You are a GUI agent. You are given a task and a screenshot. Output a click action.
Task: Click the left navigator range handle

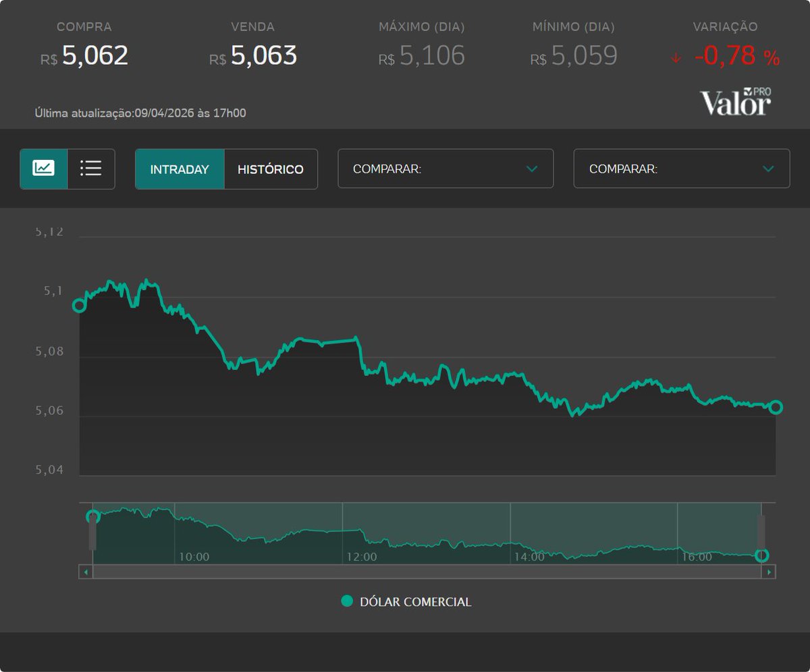pos(92,533)
